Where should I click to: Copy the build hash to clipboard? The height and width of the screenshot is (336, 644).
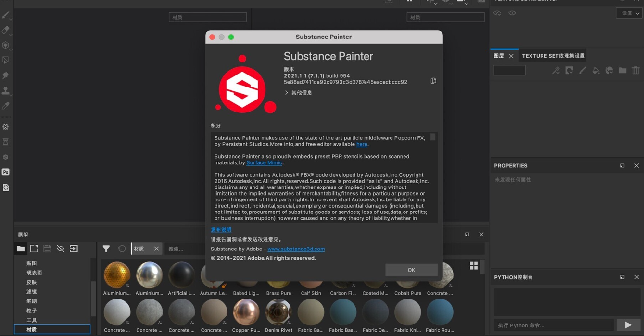click(433, 81)
